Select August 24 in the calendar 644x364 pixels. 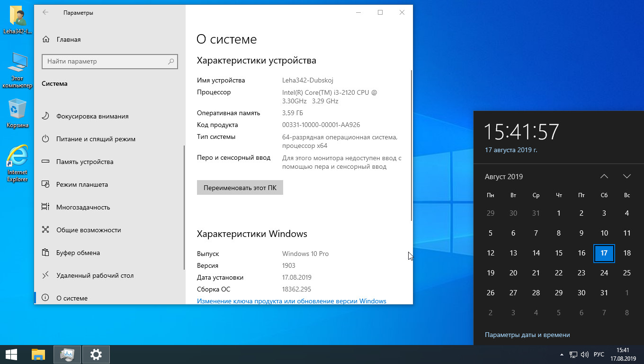coord(604,273)
